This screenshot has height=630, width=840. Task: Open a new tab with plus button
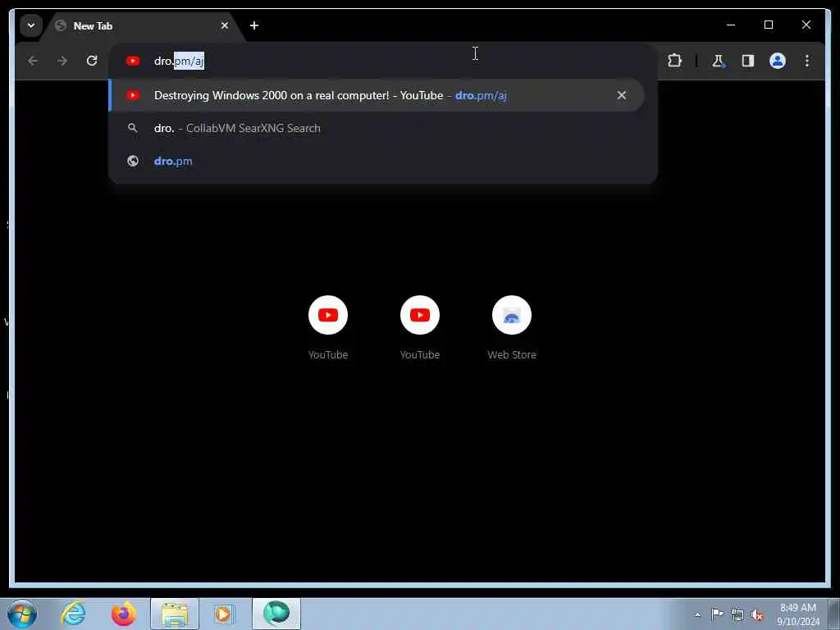point(254,25)
